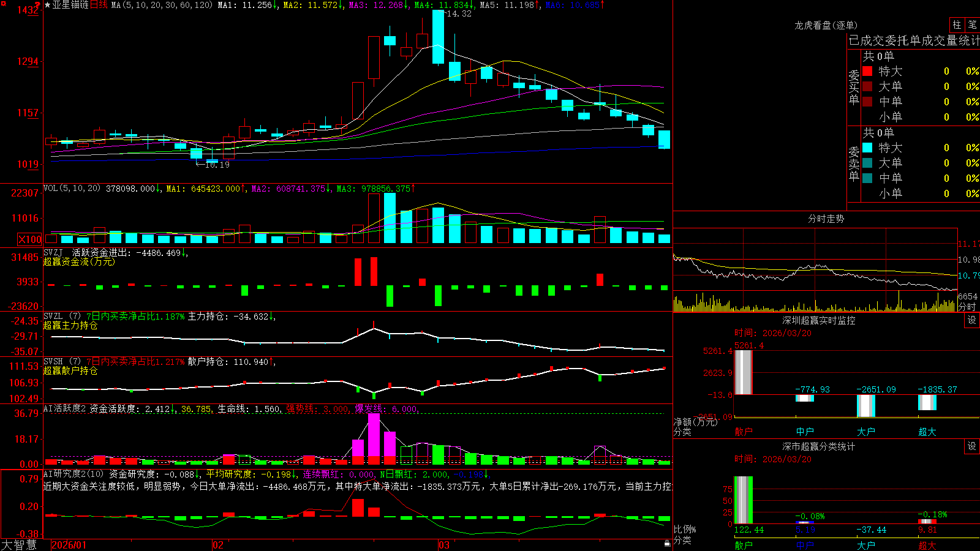980x551 pixels.
Task: Click the 超大 bar labeled -1835.37
Action: (x=927, y=402)
